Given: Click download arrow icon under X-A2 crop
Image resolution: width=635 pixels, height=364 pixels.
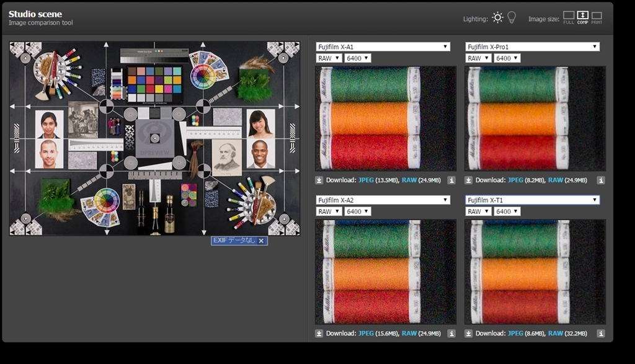Looking at the screenshot, I should (319, 333).
